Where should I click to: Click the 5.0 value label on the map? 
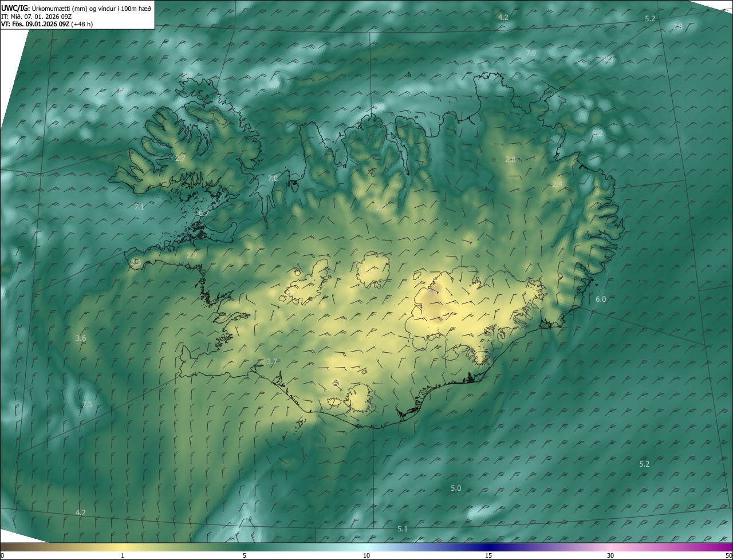pyautogui.click(x=456, y=488)
